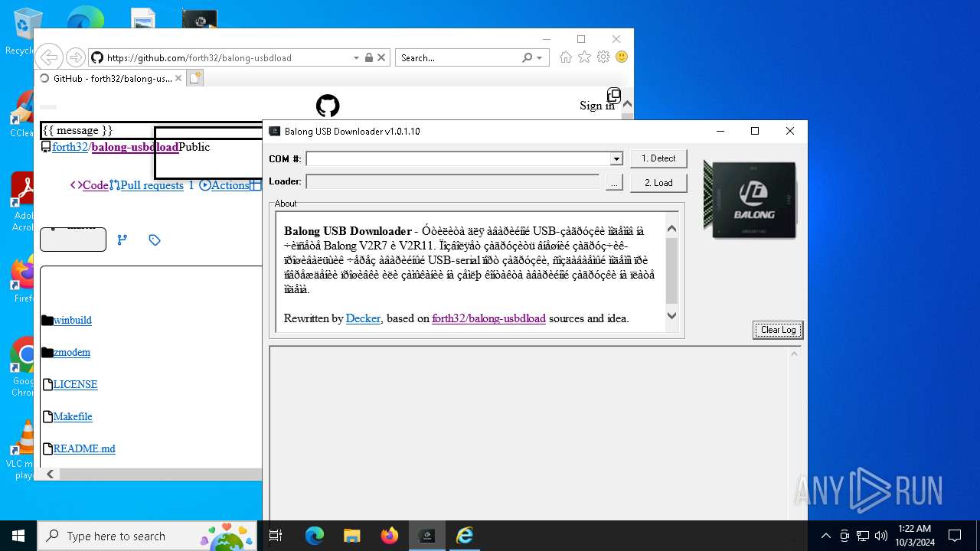Open the zmodem folder
The image size is (980, 551).
coord(72,352)
